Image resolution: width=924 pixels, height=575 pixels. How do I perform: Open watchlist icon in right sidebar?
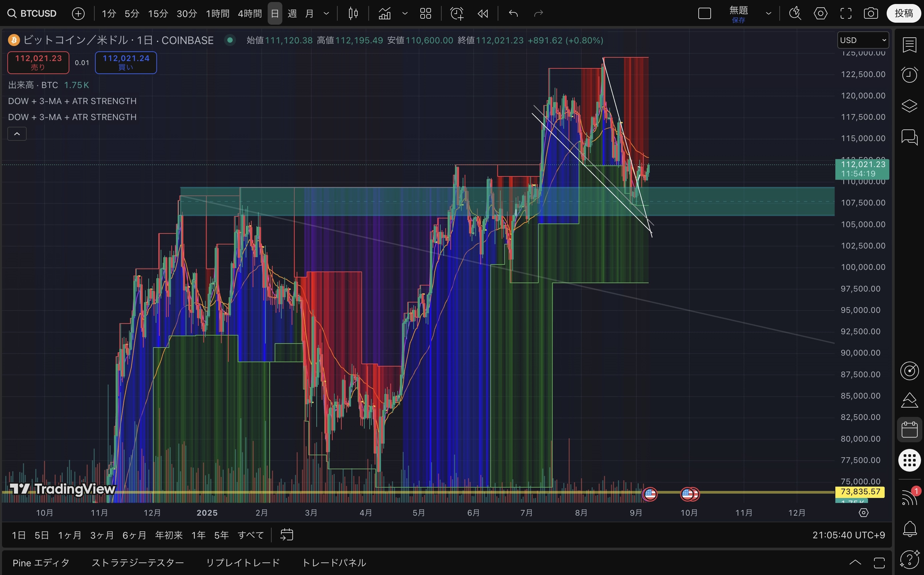click(x=910, y=45)
